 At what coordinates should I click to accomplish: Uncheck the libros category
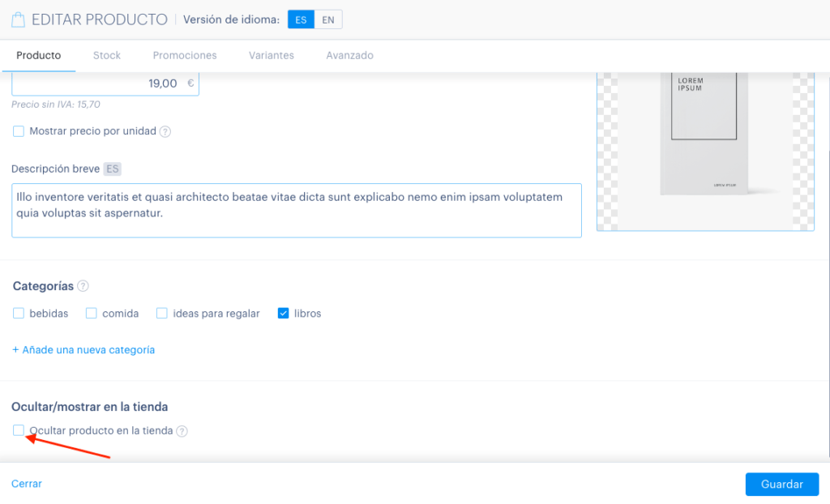283,313
